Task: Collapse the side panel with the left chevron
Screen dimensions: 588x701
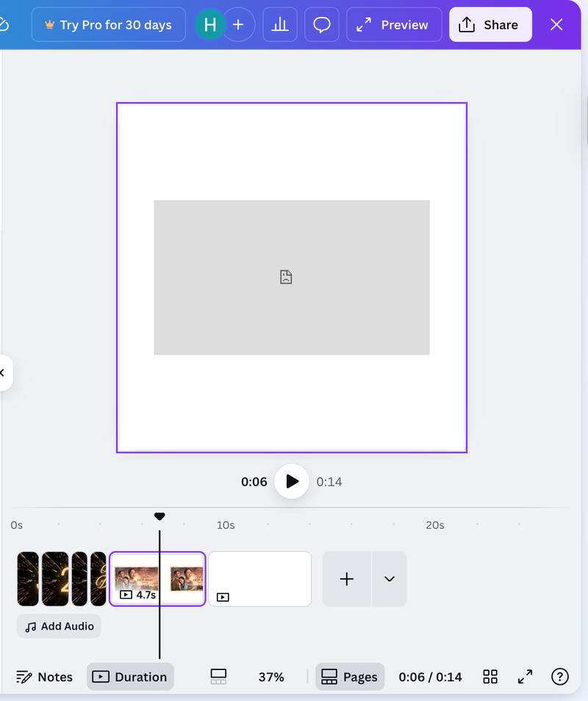Action: coord(3,373)
